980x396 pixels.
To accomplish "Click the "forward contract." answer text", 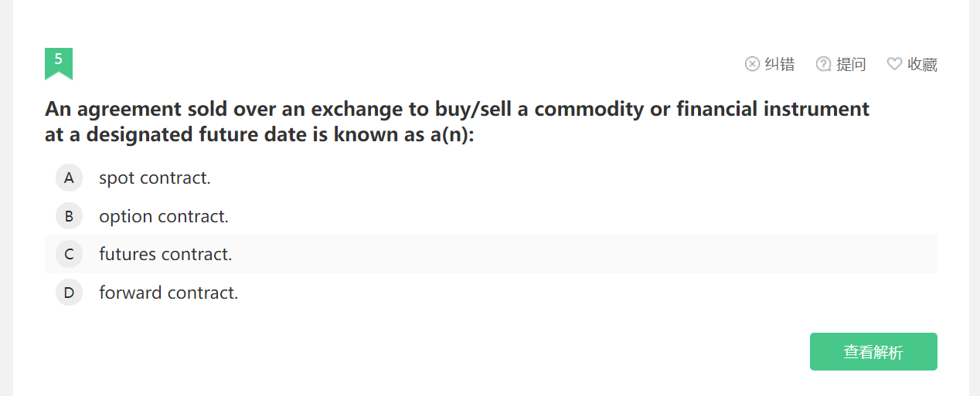I will (168, 293).
